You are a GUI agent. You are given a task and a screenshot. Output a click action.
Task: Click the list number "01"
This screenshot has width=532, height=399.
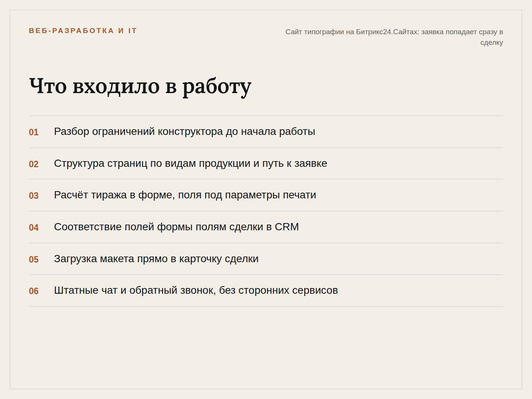click(x=34, y=132)
